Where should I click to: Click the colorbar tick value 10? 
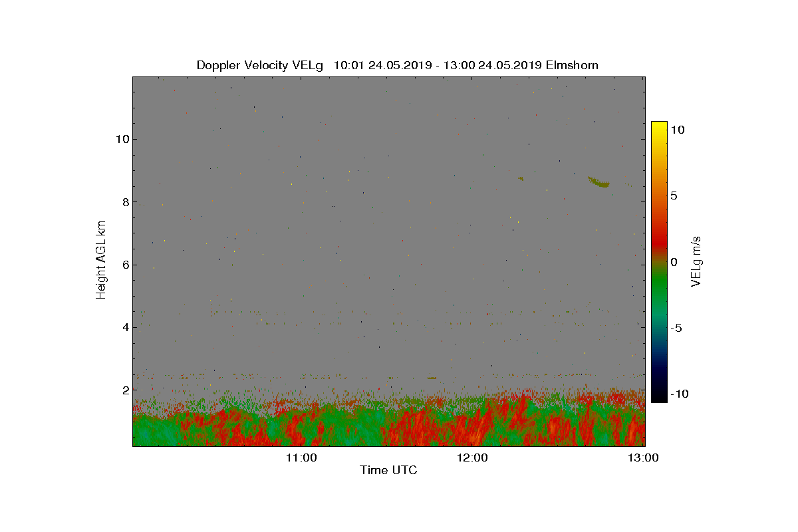pos(678,130)
